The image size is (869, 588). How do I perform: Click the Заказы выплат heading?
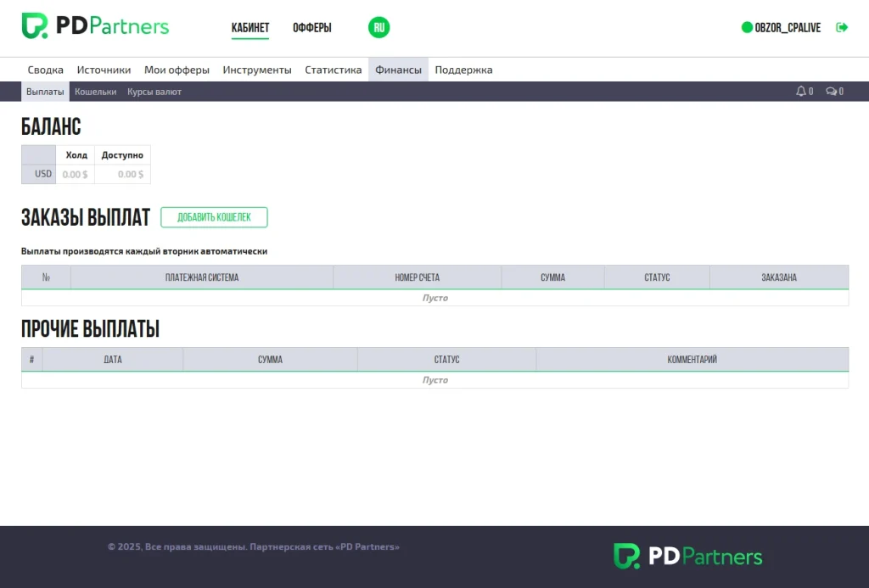pos(86,217)
